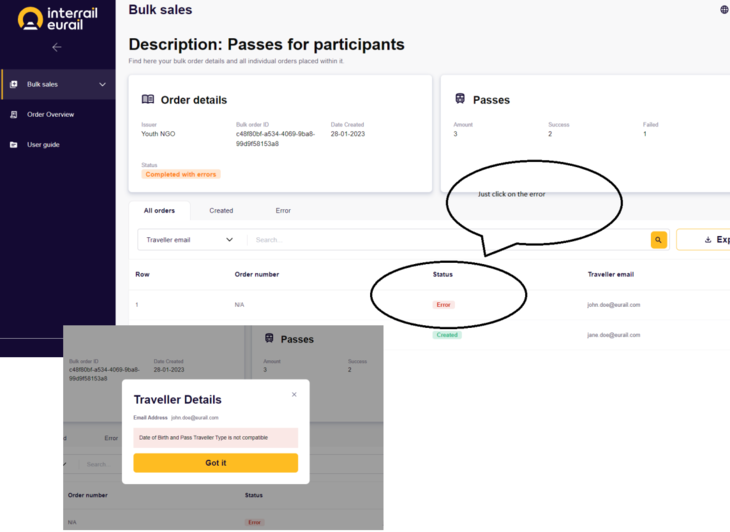Expand the Bulk sales menu chevron
730x532 pixels.
click(x=102, y=84)
